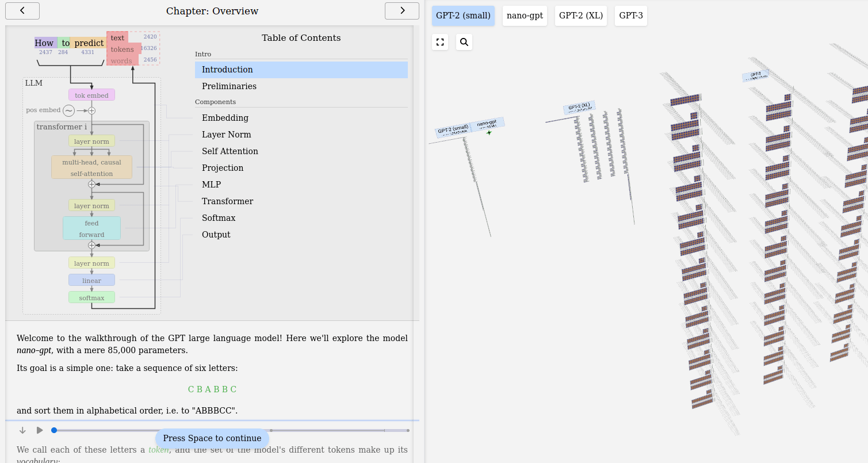
Task: Click the 'Table of Contents' heading
Action: pos(301,38)
